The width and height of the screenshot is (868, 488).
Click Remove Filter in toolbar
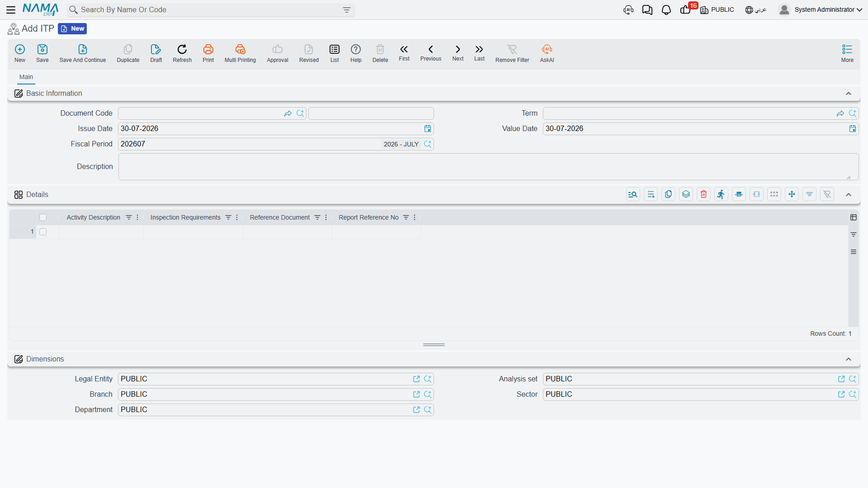tap(512, 53)
